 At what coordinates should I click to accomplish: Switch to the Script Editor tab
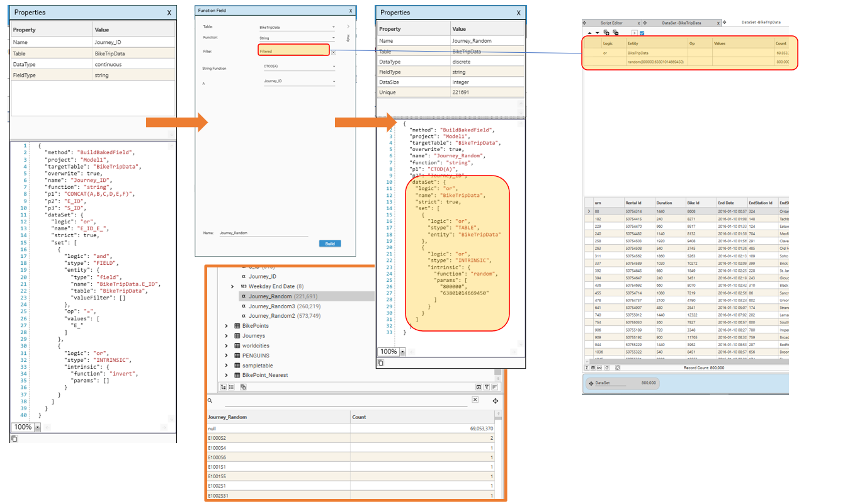[x=611, y=23]
